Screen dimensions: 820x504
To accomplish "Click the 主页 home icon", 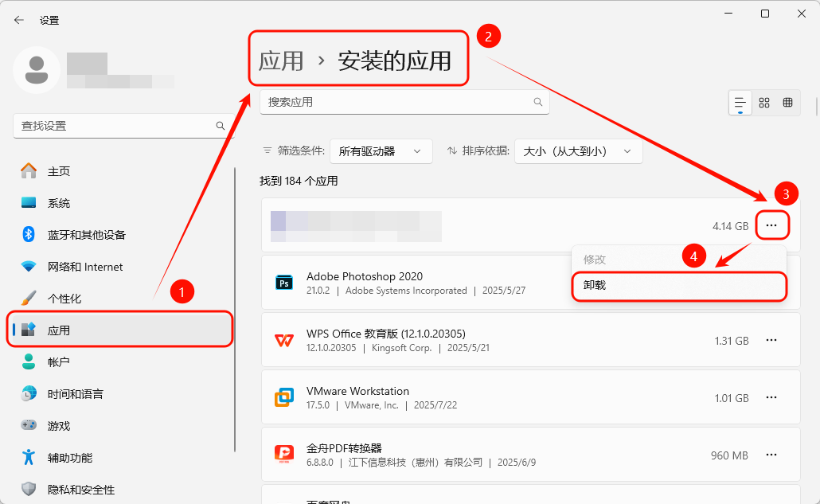I will click(x=29, y=170).
